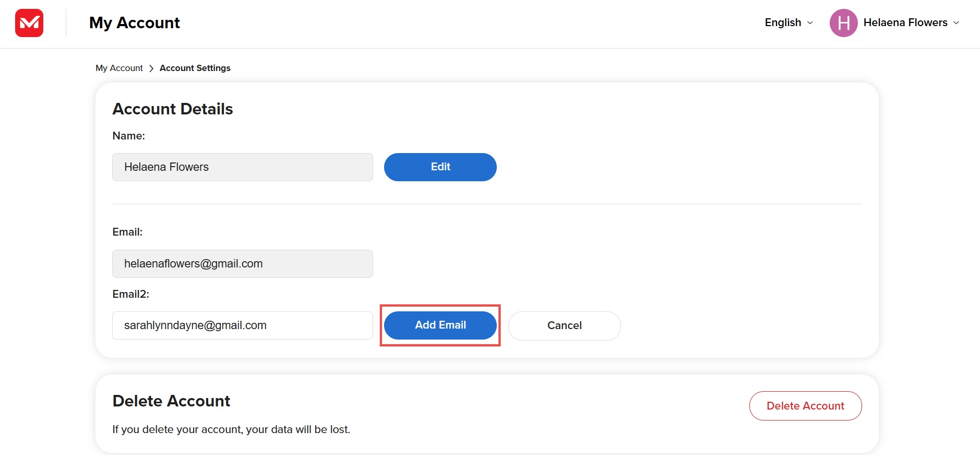Focus the Email2 input with sarahlynndayne@gmail.com
The width and height of the screenshot is (980, 455).
point(242,325)
